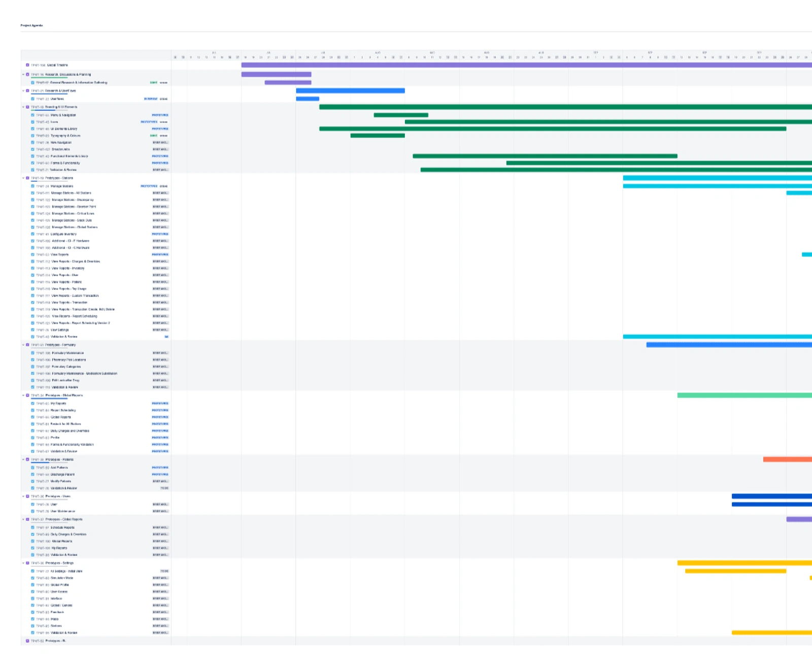The image size is (812, 668).
Task: Click the task icon for User Access
Action: 32,592
